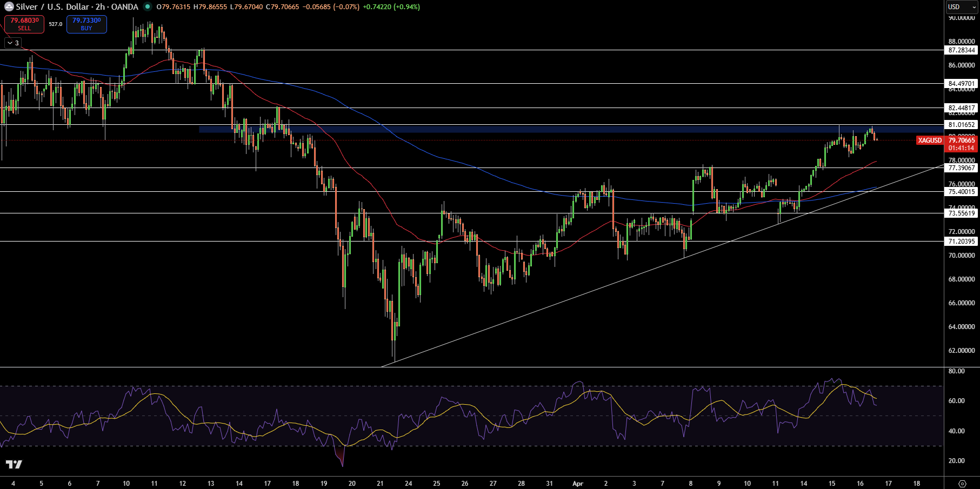
Task: Open chart settings gear in time axis corner
Action: click(x=962, y=484)
